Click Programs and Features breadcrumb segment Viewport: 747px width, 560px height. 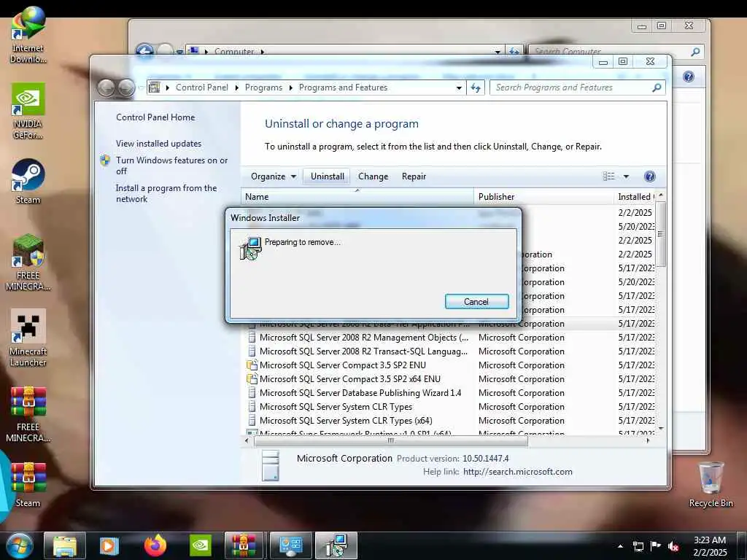point(343,87)
